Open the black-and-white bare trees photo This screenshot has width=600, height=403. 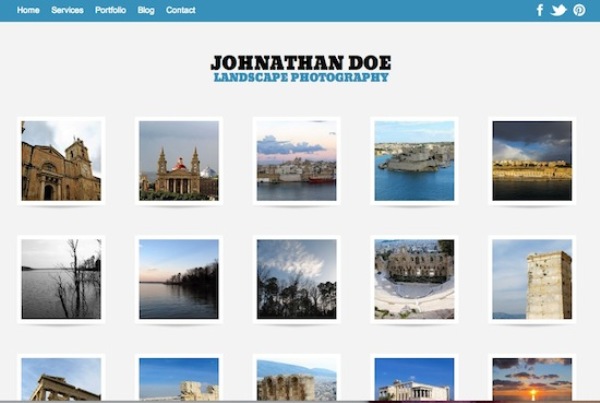click(61, 279)
